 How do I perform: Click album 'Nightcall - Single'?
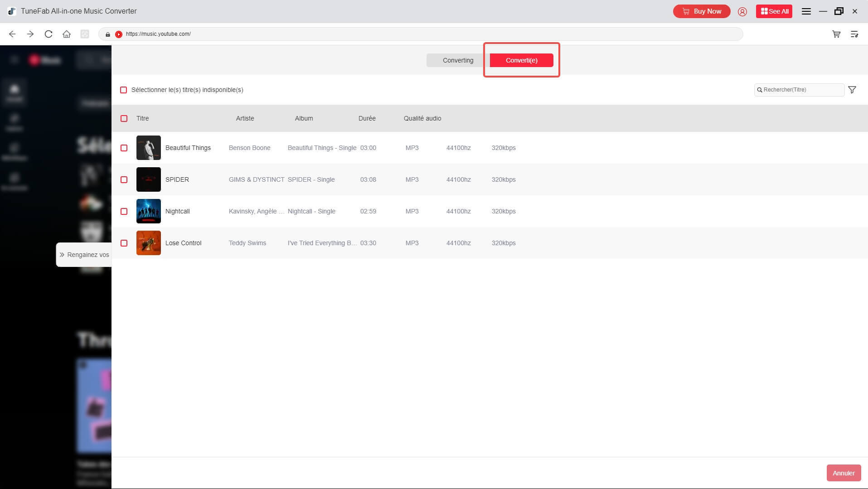point(312,211)
